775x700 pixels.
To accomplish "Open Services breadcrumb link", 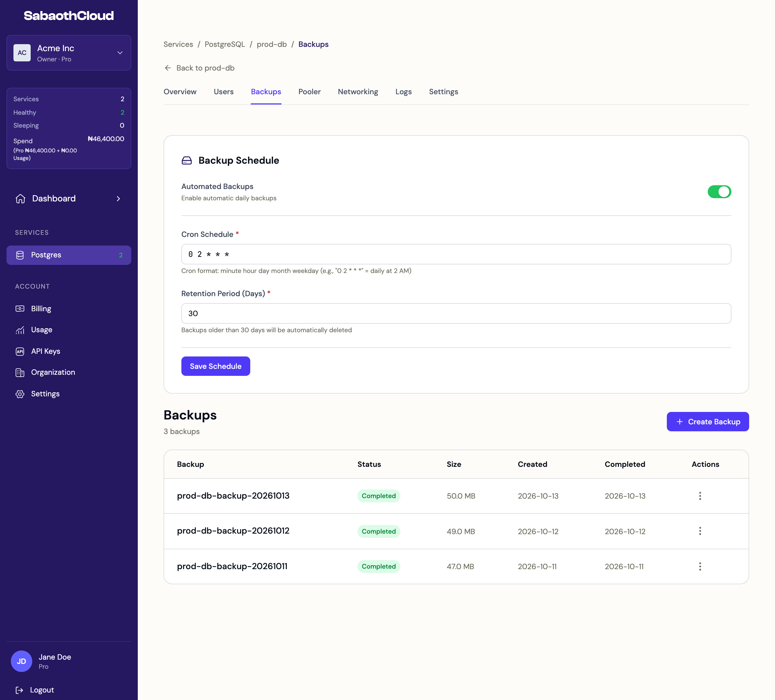I will [178, 44].
